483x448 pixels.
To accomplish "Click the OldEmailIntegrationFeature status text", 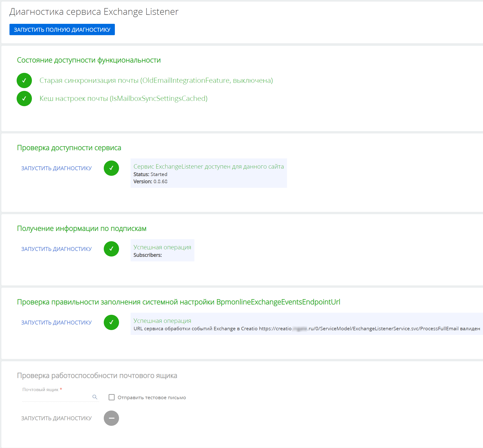I will pyautogui.click(x=156, y=80).
